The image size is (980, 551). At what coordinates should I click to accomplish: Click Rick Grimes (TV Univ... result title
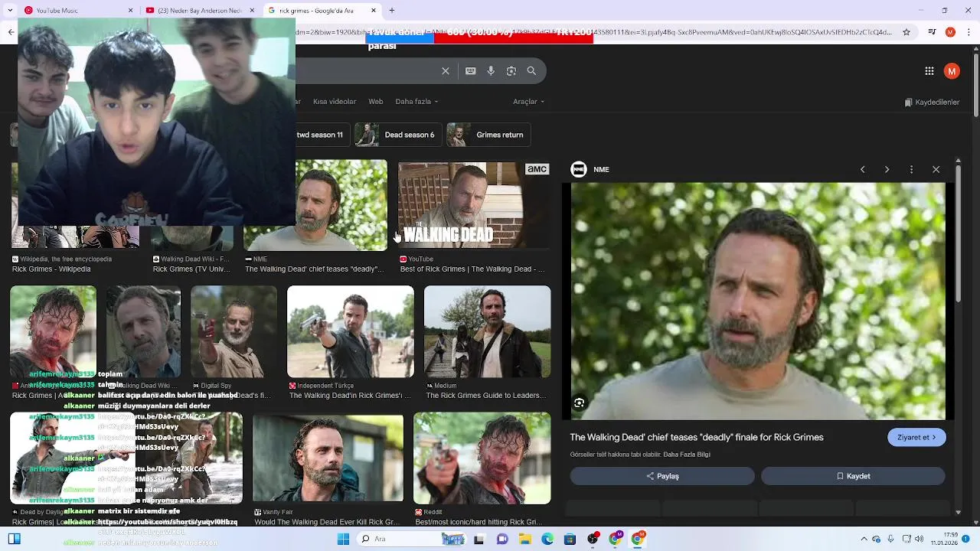[191, 269]
